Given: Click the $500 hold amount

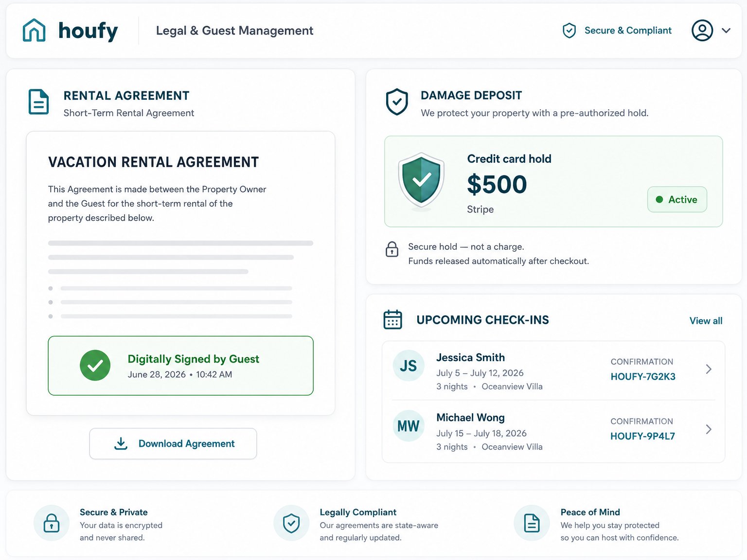Looking at the screenshot, I should [x=497, y=184].
